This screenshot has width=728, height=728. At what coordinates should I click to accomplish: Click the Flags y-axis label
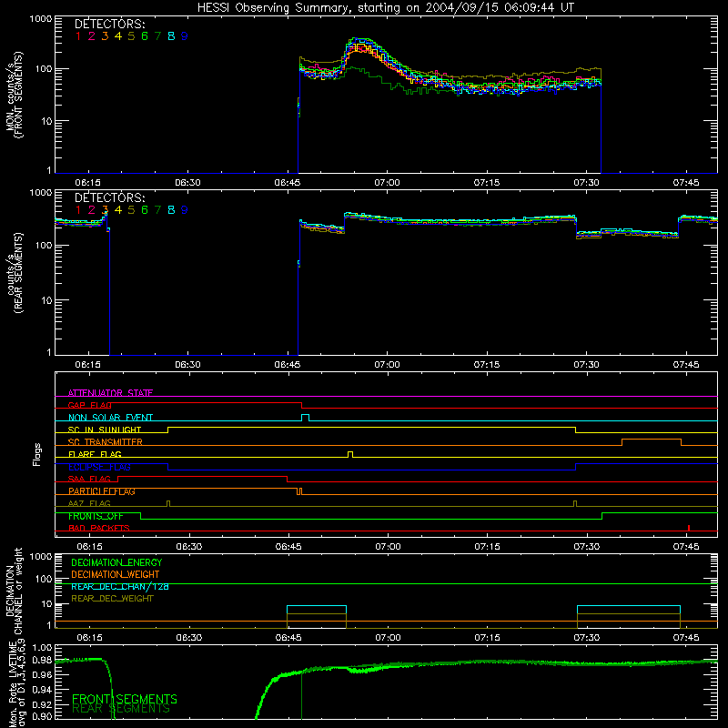click(x=37, y=454)
